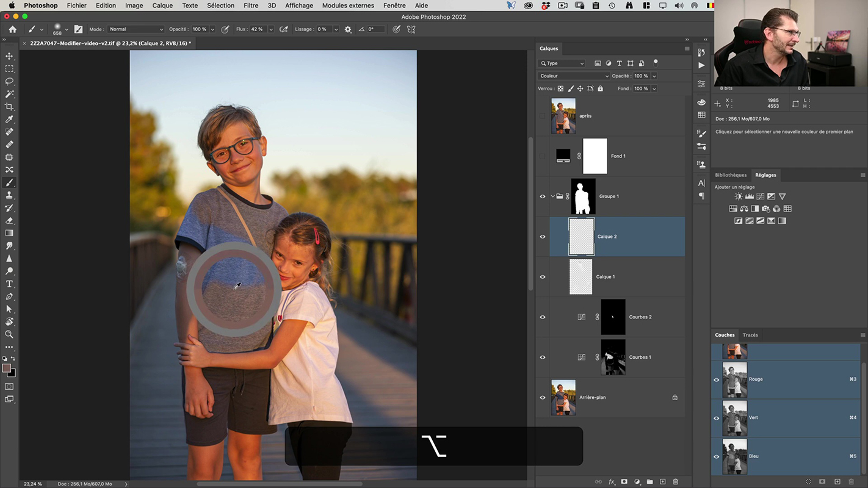Select the Zoom magnifier tool
This screenshot has width=868, height=488.
(x=9, y=334)
